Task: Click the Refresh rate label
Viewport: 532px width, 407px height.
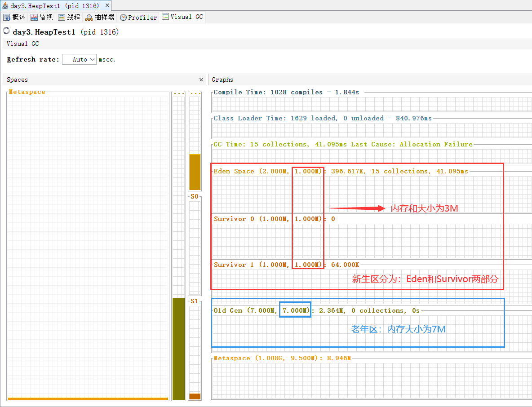Action: tap(33, 59)
